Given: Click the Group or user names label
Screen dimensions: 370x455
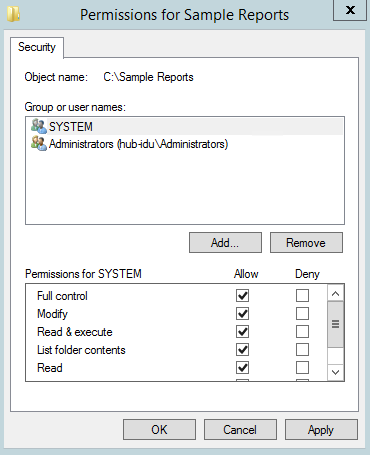Looking at the screenshot, I should [75, 107].
